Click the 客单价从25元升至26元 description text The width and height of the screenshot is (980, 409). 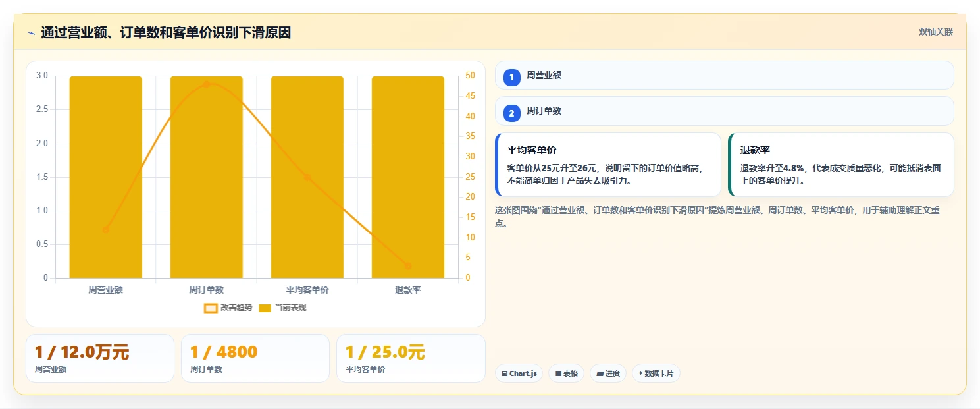(x=605, y=174)
